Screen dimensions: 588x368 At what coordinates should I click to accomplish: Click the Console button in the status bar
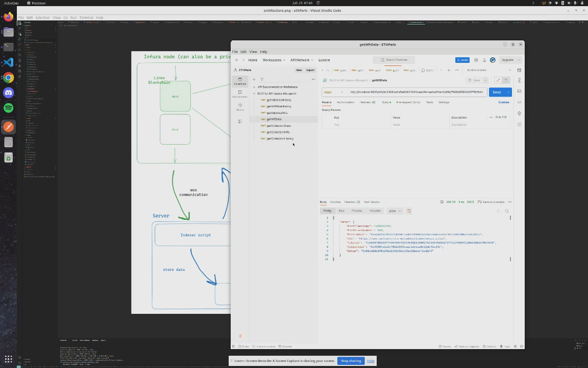tap(285, 347)
